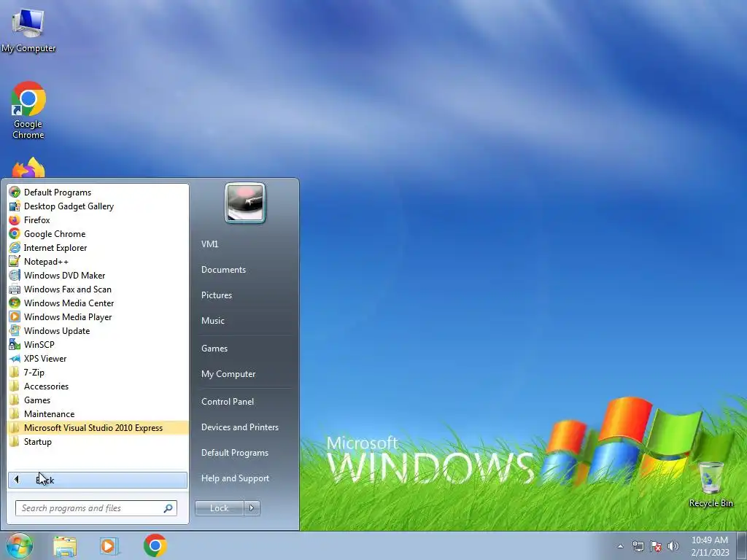Start Windows DVD Maker icon
The image size is (747, 560).
[15, 275]
